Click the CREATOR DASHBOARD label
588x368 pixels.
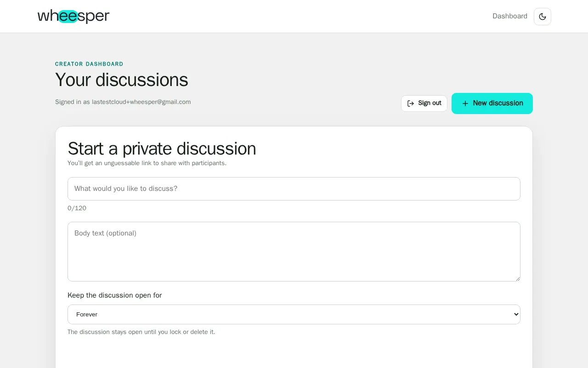[89, 64]
